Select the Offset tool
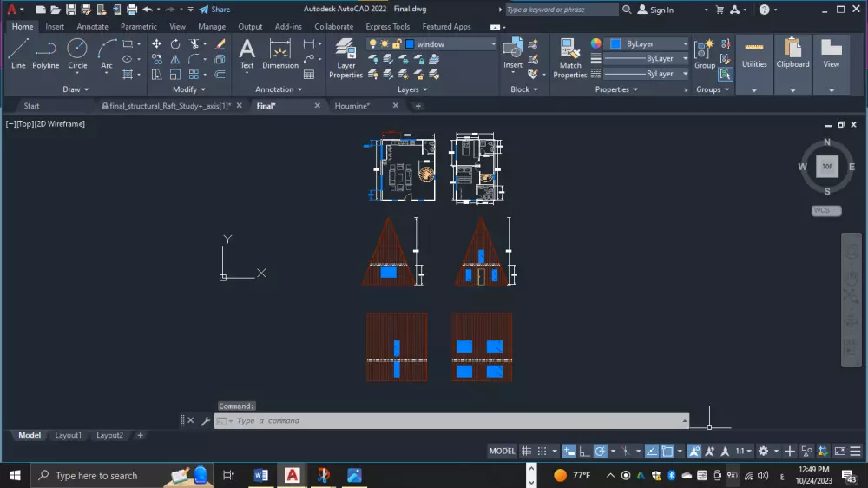 (x=220, y=74)
